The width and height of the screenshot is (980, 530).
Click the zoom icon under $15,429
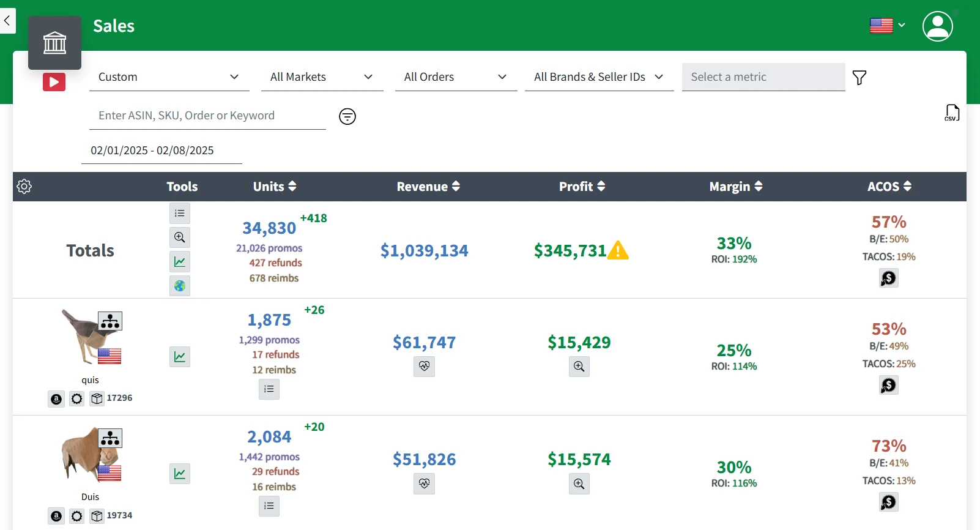click(x=579, y=367)
